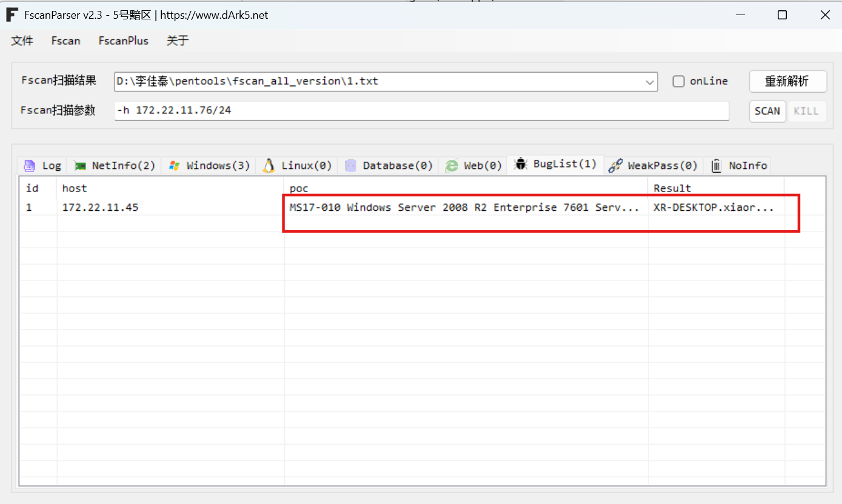Select the MS17-010 Windows Server poc cell
This screenshot has height=504, width=842.
[466, 207]
